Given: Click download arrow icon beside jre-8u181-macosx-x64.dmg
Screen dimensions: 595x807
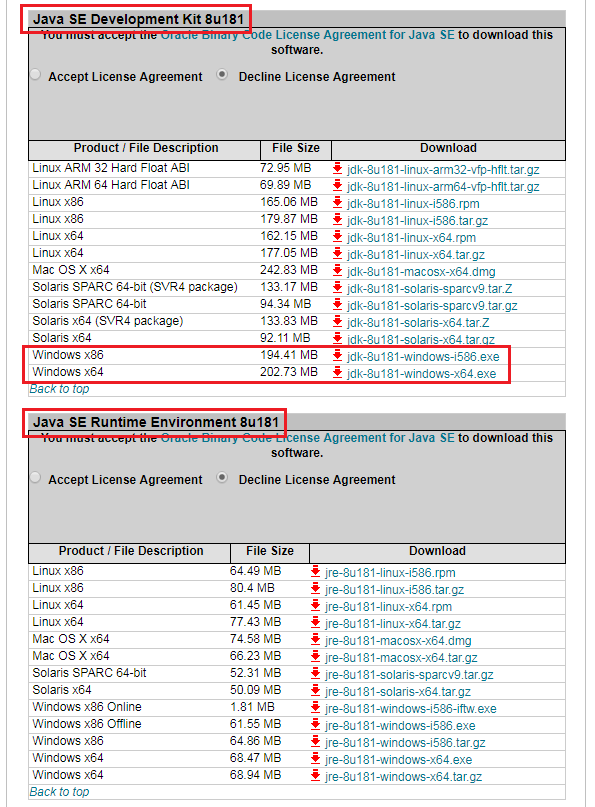Looking at the screenshot, I should coord(316,639).
